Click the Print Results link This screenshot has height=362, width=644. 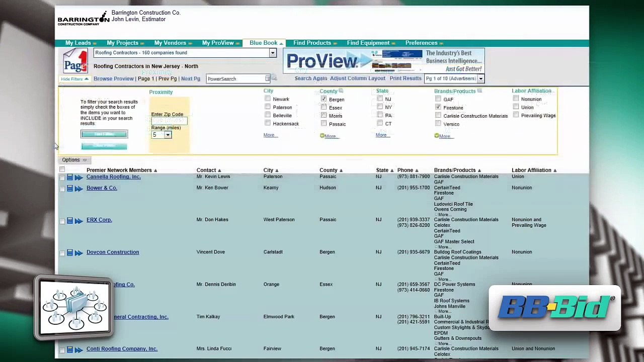(x=406, y=78)
